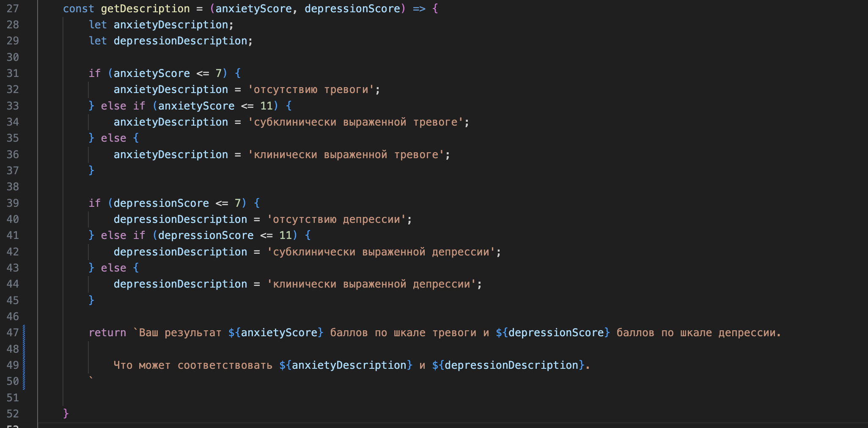Screen dimensions: 868x428
Task: Click else keyword on line 35
Action: click(x=113, y=138)
